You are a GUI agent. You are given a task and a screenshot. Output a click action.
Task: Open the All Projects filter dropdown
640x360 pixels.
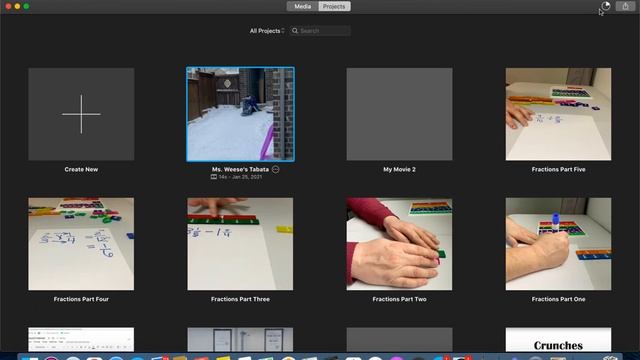(267, 31)
